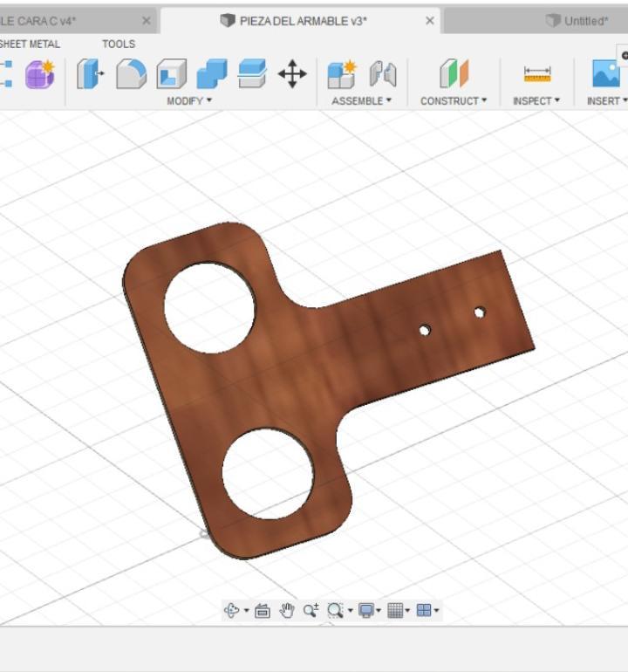Switch to the PIEZA DEL ARMABLE v3 document tab
628x672 pixels.
pos(300,21)
